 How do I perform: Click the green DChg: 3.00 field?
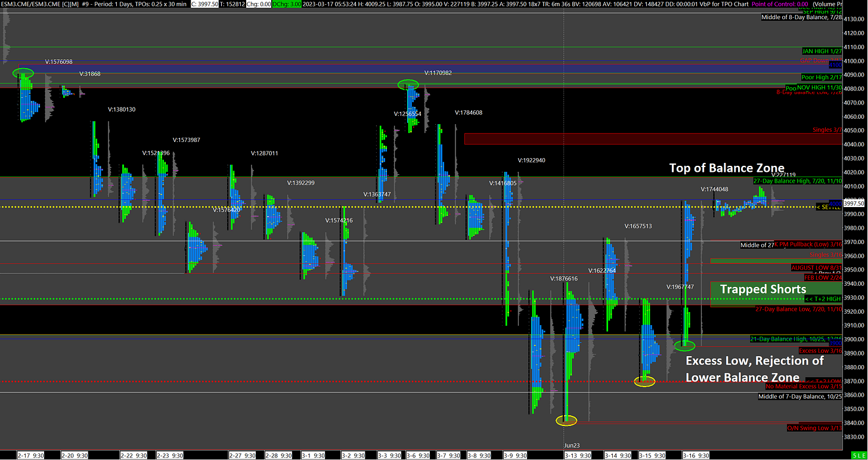tap(287, 4)
